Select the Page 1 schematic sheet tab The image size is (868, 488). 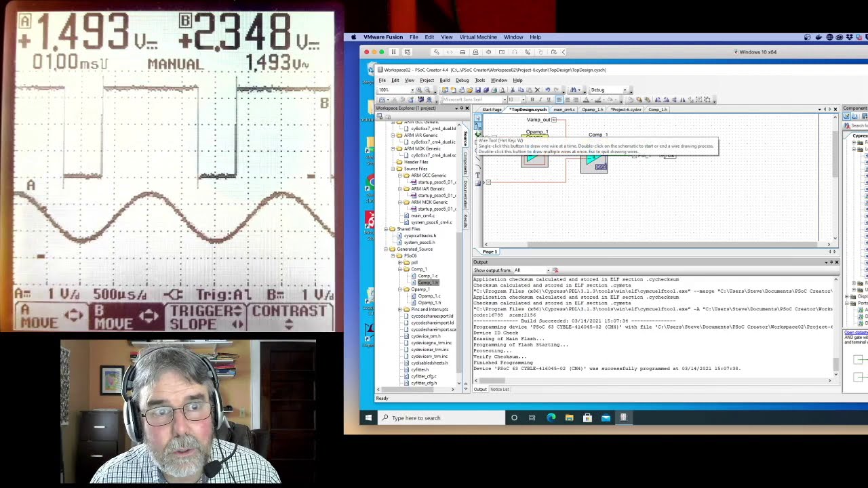point(490,251)
